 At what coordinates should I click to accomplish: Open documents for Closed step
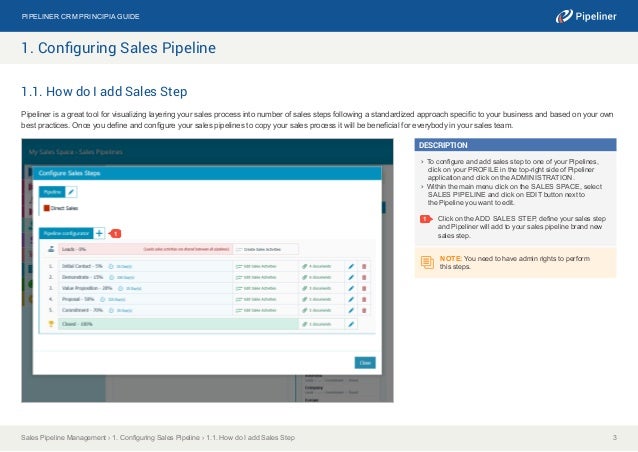tap(317, 324)
